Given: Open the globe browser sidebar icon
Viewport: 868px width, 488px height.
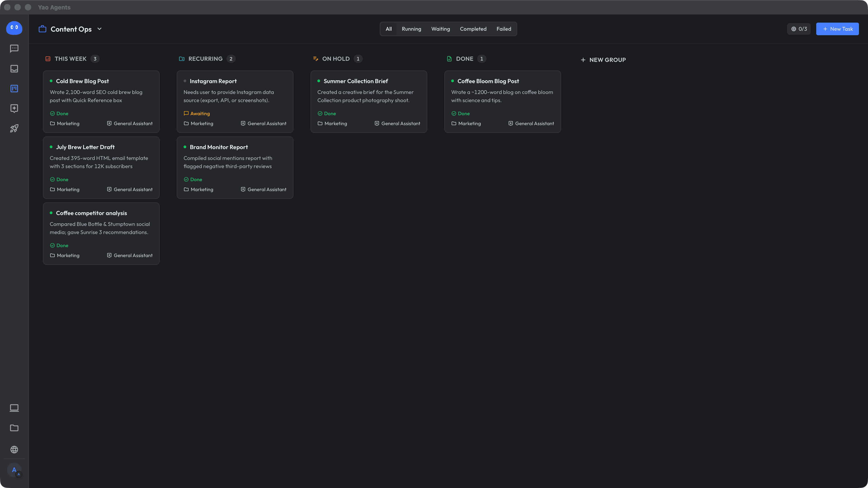Looking at the screenshot, I should pos(14,450).
